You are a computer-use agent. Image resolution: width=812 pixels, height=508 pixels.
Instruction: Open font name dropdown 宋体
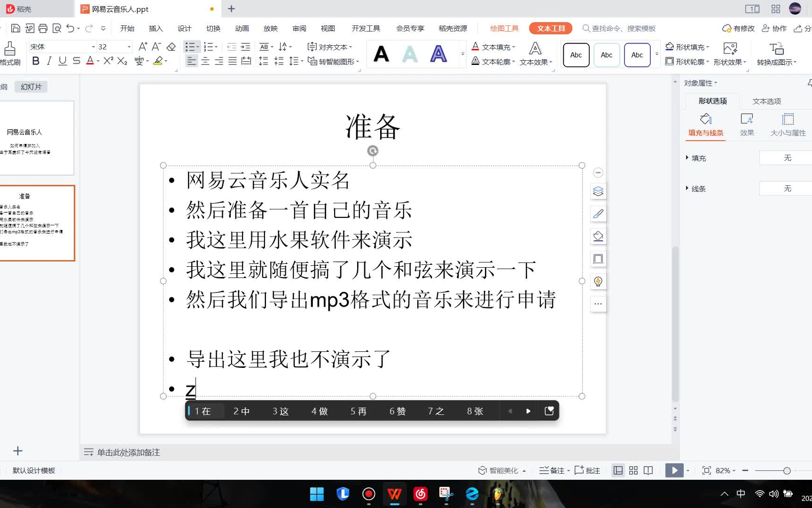(x=93, y=47)
